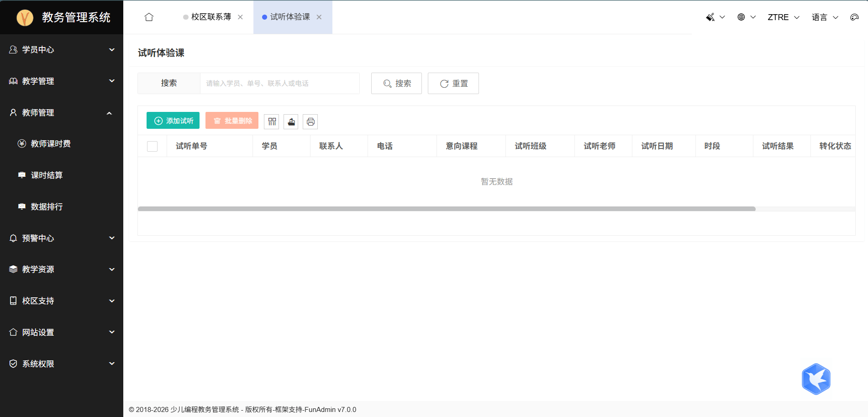Viewport: 868px width, 417px height.
Task: Open the 语言 language dropdown
Action: [x=825, y=17]
